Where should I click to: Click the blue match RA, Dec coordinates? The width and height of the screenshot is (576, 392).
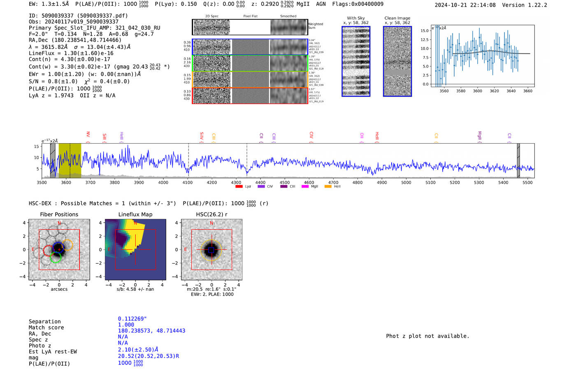151,331
